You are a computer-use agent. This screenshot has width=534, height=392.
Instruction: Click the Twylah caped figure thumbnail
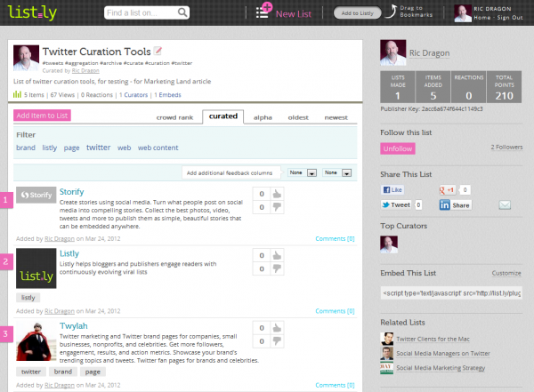pos(36,341)
